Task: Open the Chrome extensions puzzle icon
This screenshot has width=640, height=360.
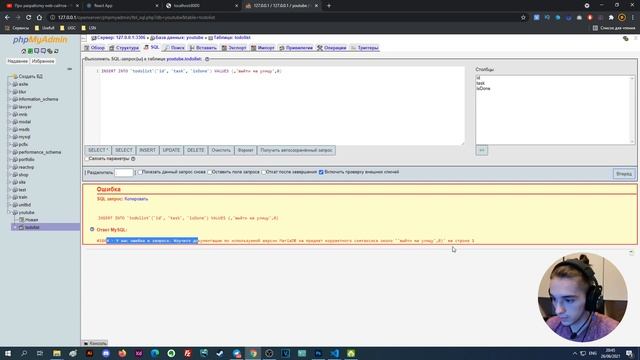Action: tap(611, 18)
